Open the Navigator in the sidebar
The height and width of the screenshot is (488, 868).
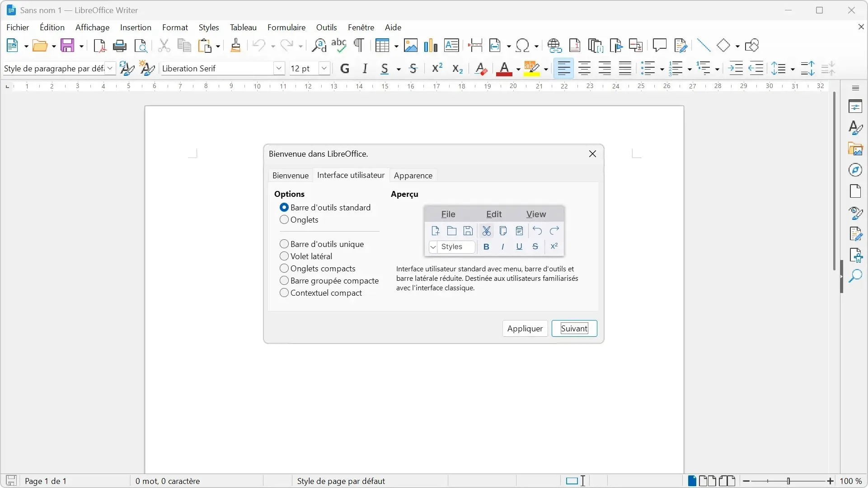(856, 170)
